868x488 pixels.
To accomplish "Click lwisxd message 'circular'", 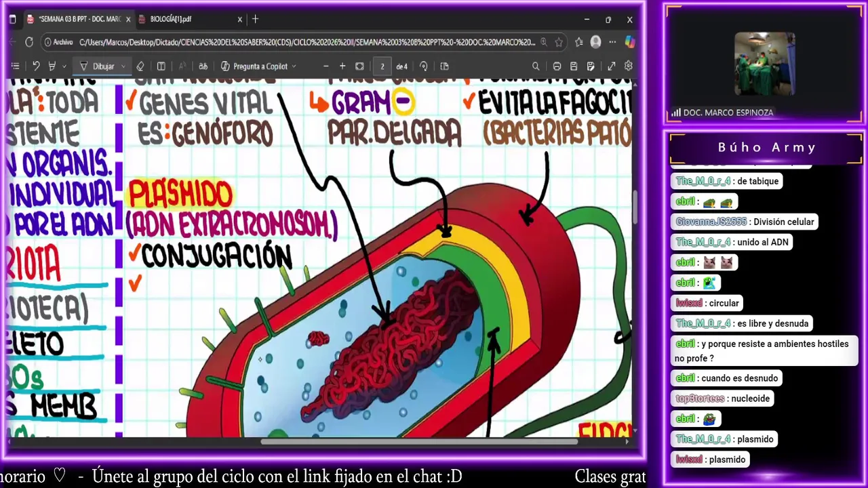I will pos(707,303).
